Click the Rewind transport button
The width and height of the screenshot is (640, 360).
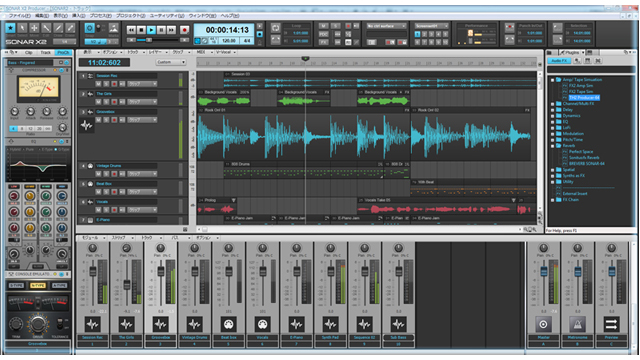click(x=131, y=30)
